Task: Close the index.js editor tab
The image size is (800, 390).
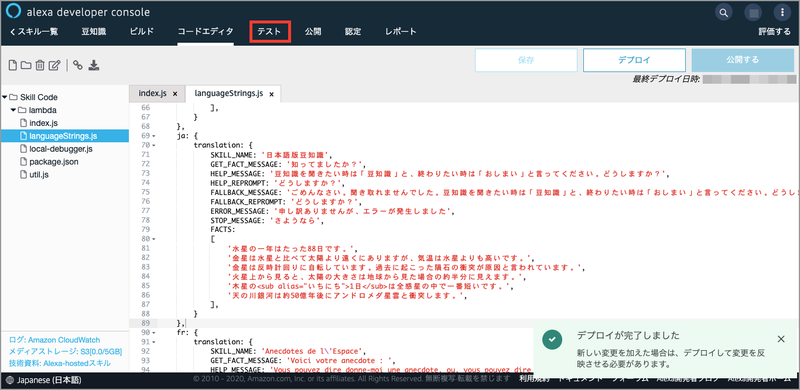Action: click(x=175, y=94)
